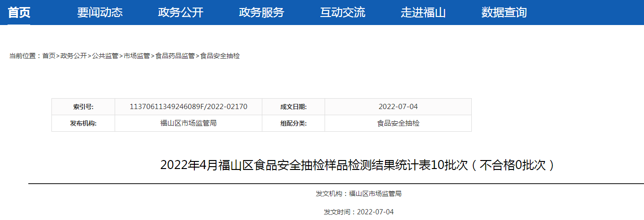Click the 发布机构 label cell
644x220 pixels.
(x=83, y=123)
